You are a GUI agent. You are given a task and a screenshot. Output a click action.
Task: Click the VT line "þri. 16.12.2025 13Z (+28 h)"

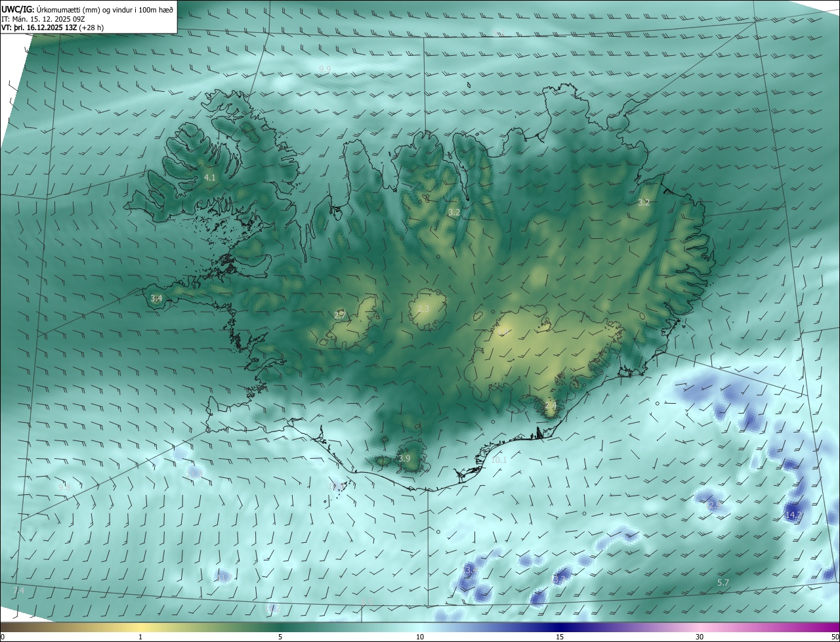[58, 28]
